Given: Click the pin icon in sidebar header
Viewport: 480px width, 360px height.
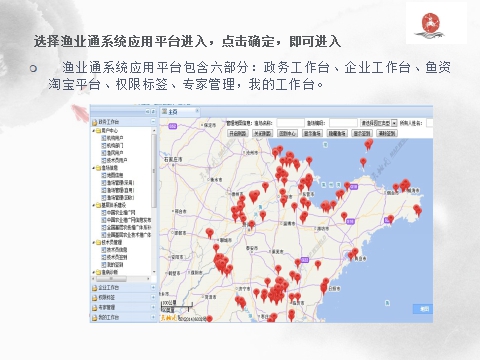Looking at the screenshot, I should [153, 112].
